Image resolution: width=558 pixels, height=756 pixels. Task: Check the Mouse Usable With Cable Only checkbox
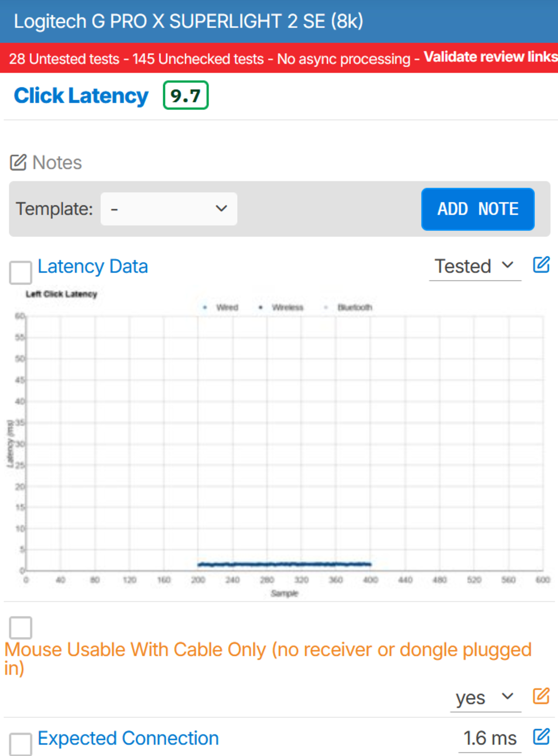click(21, 628)
